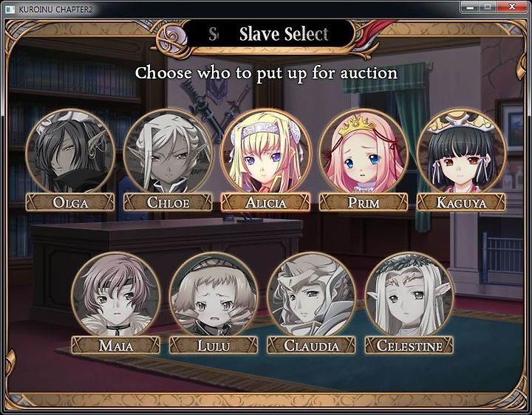The height and width of the screenshot is (415, 532).
Task: Click the KUROINU CHAPTER2 title bar icon
Action: pos(10,9)
